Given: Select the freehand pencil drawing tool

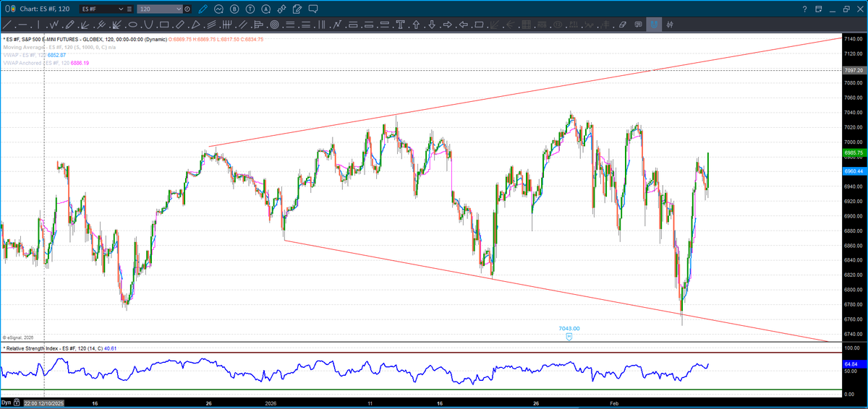Looking at the screenshot, I should coord(70,25).
